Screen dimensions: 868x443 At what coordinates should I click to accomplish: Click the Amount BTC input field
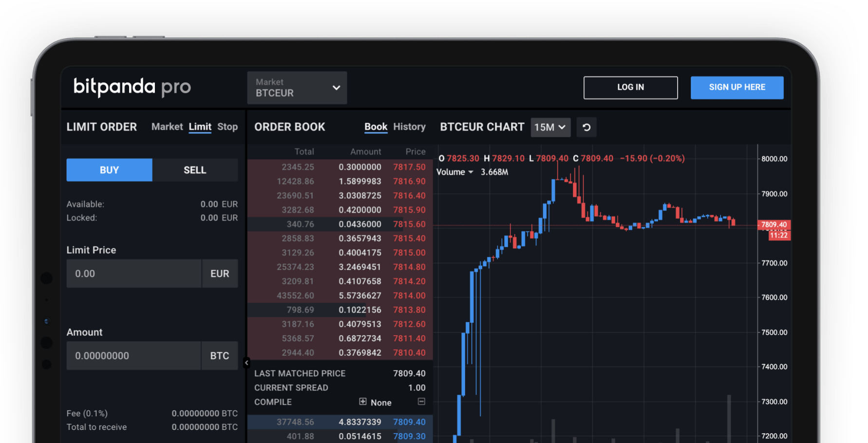[x=134, y=356]
